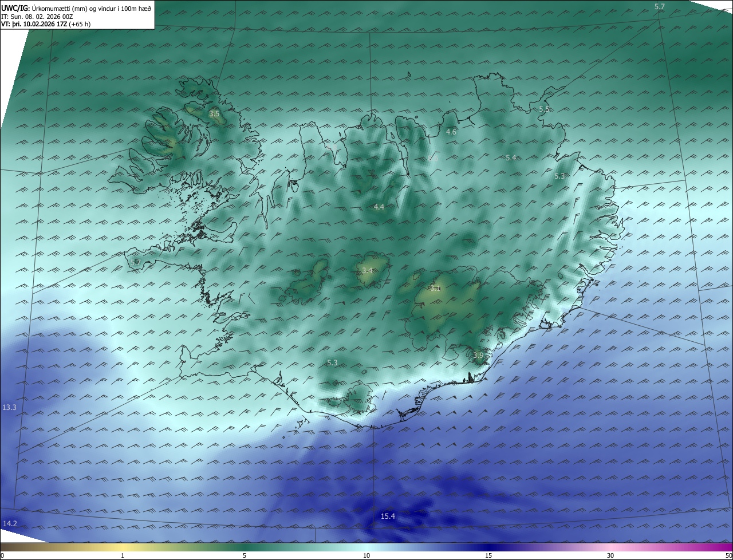Click the 14.2 value label

coord(10,524)
